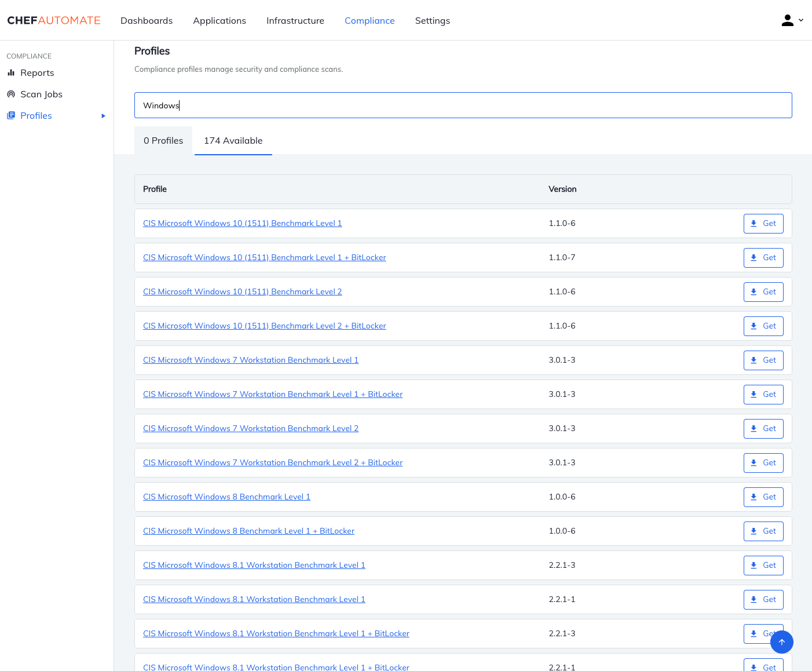
Task: Get Windows 7 Workstation Level 1 profile without BitLocker
Action: [x=763, y=360]
